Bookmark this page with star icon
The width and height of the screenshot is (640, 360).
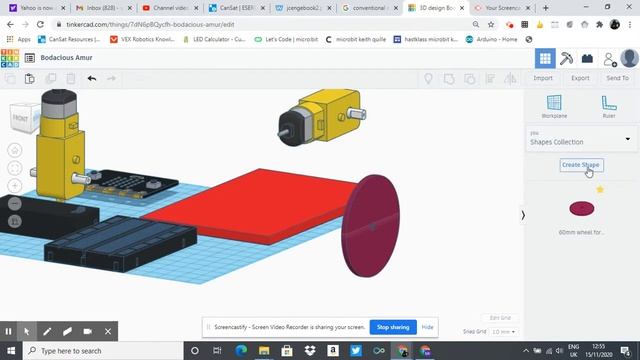pos(491,24)
